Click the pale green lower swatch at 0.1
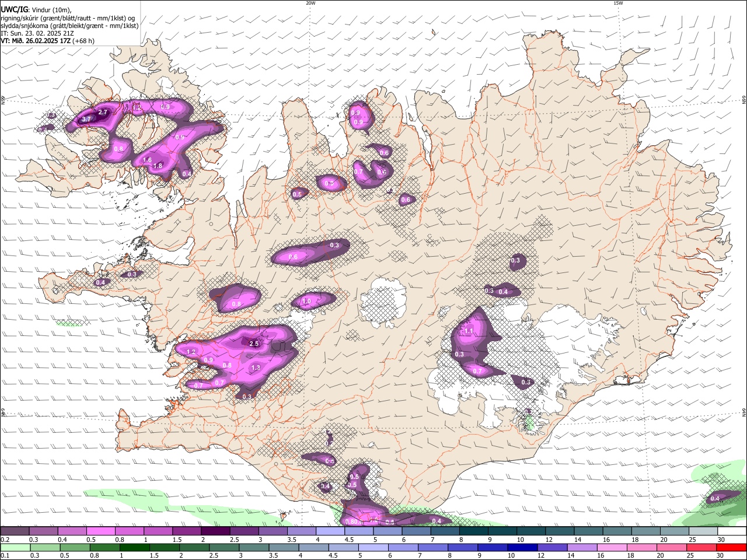The height and width of the screenshot is (560, 747). tap(15, 547)
